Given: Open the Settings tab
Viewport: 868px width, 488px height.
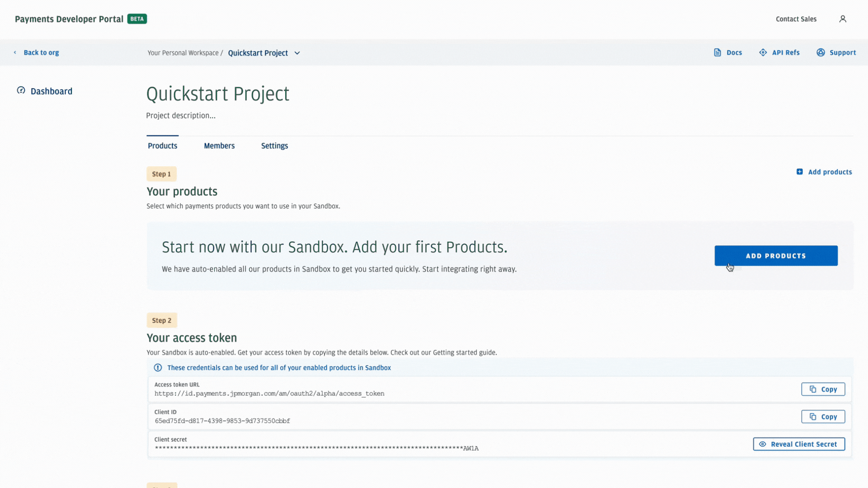Looking at the screenshot, I should click(x=274, y=145).
